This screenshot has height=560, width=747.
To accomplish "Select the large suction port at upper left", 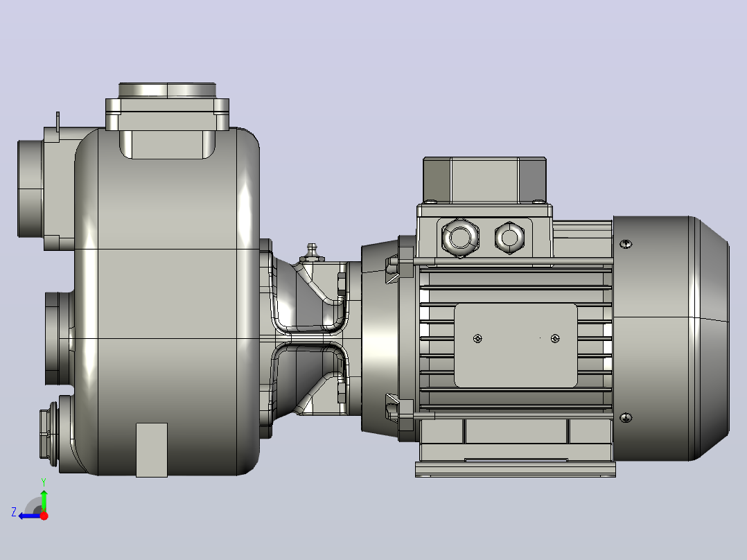I will [30, 189].
